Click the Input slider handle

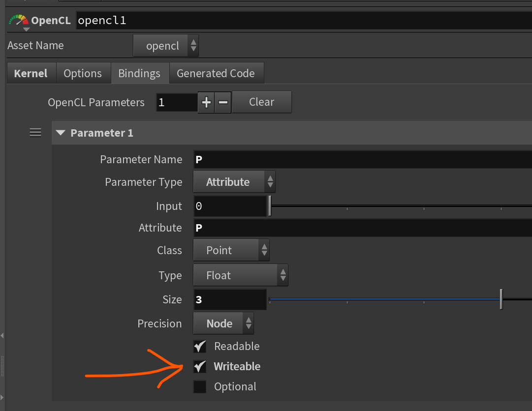click(270, 206)
